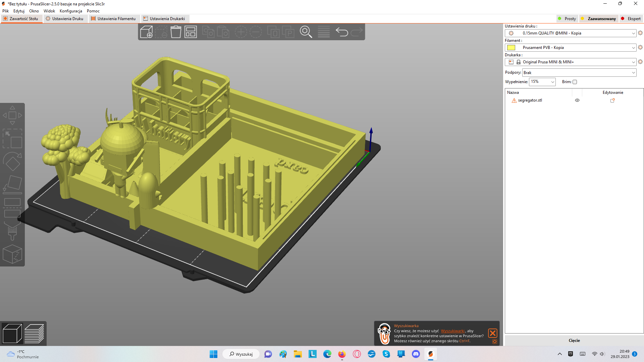The height and width of the screenshot is (362, 644).
Task: Click the Delete all trash icon
Action: pos(176,32)
